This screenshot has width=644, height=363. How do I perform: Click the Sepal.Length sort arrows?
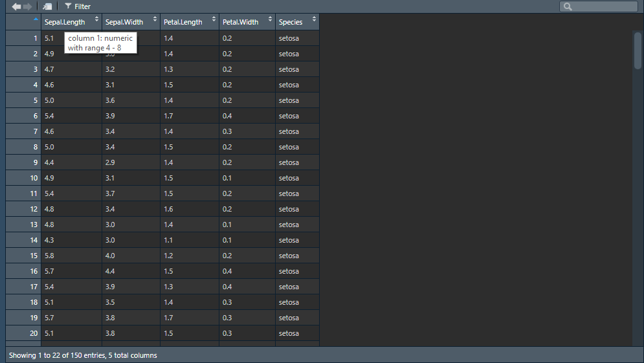(x=96, y=19)
